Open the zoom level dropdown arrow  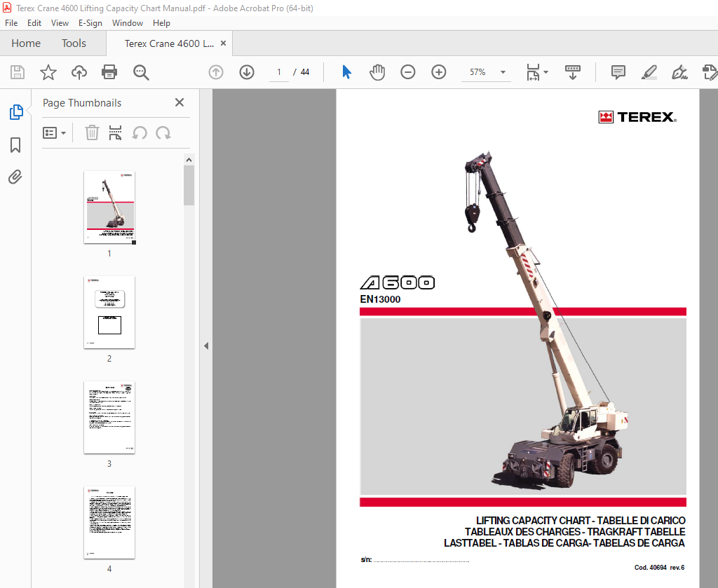(503, 72)
